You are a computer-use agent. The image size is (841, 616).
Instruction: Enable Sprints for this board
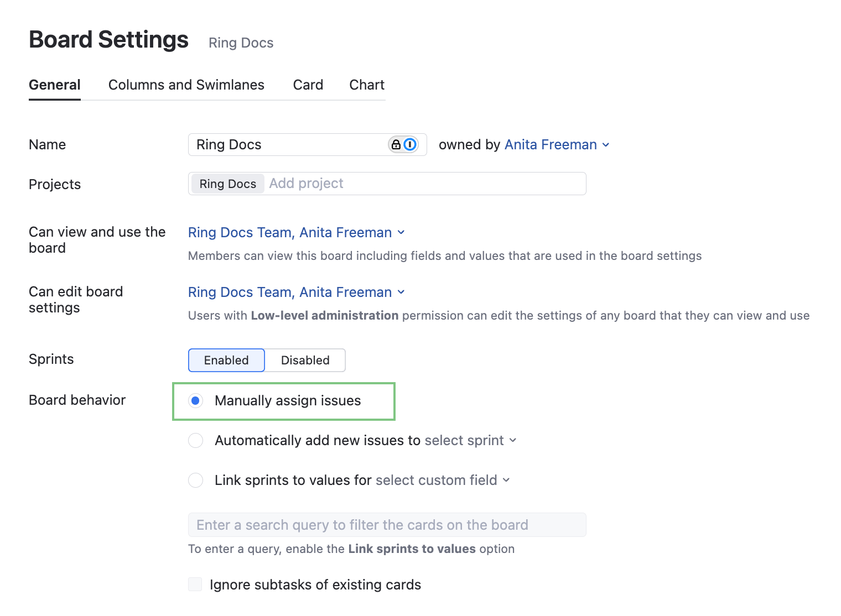[x=226, y=360]
